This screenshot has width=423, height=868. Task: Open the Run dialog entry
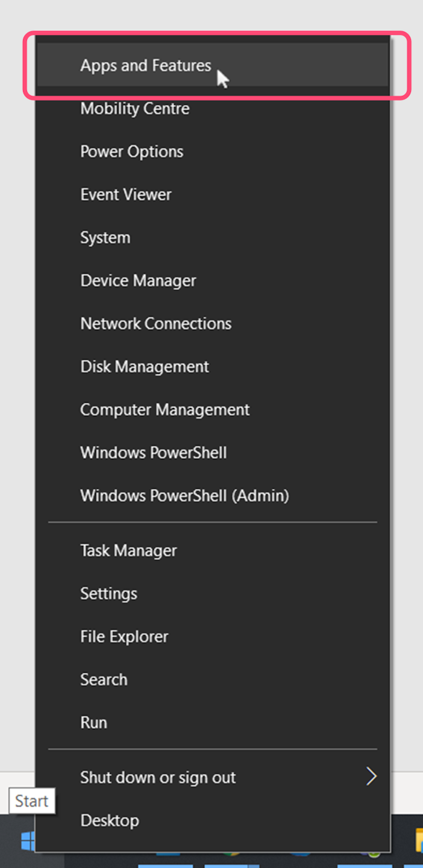pyautogui.click(x=94, y=722)
